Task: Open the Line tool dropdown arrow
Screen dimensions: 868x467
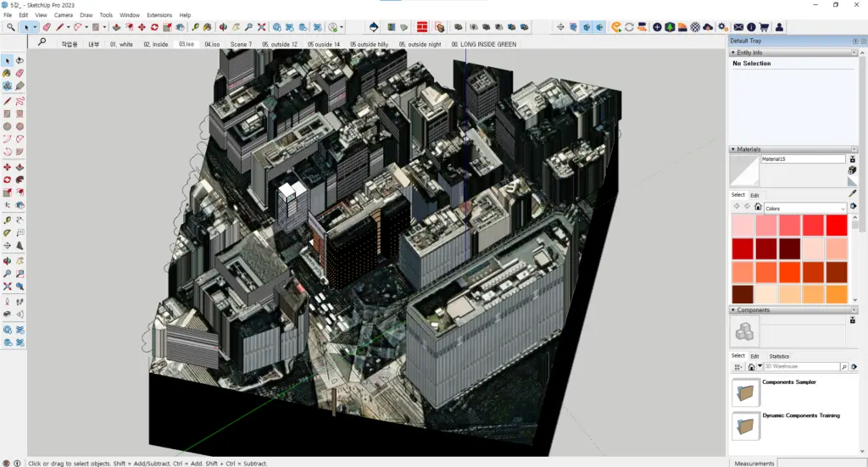Action: [68, 27]
